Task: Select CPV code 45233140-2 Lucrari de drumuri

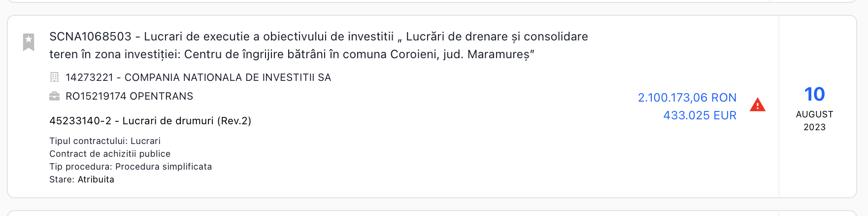Action: [x=150, y=121]
